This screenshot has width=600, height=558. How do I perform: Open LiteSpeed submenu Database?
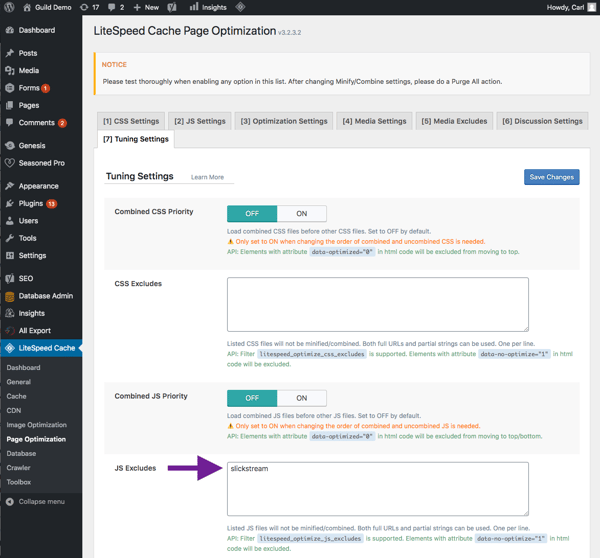21,454
